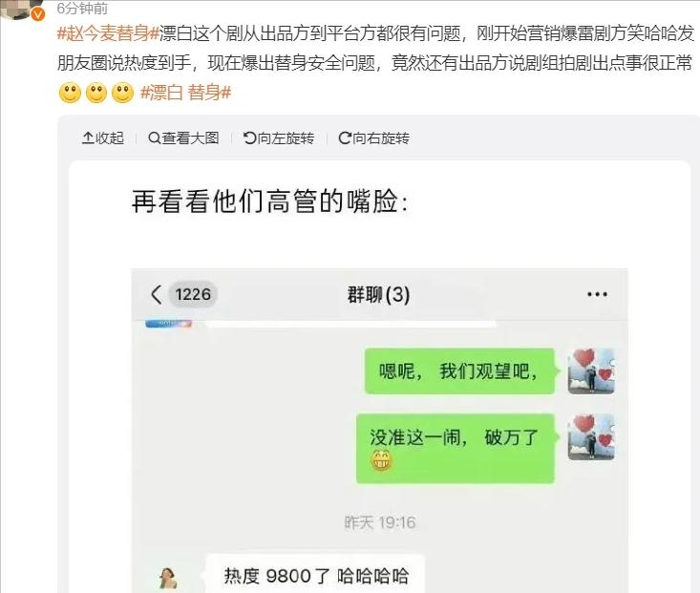Click the 收起 collapse image button
This screenshot has width=700, height=593.
coord(103,138)
